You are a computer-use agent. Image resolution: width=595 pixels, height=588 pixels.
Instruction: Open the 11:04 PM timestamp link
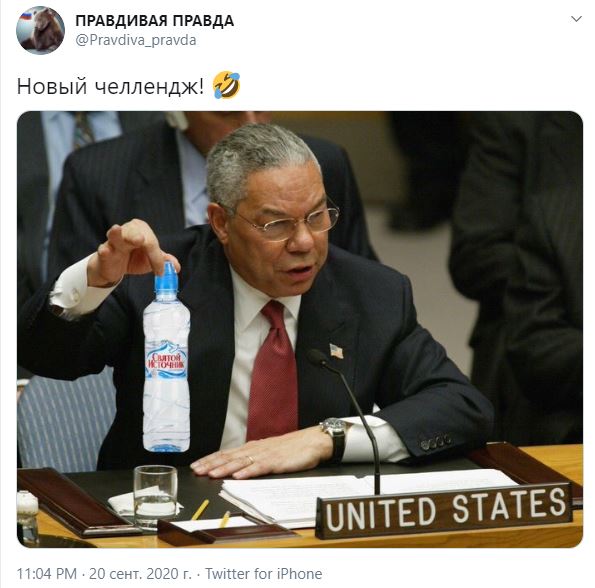47,574
